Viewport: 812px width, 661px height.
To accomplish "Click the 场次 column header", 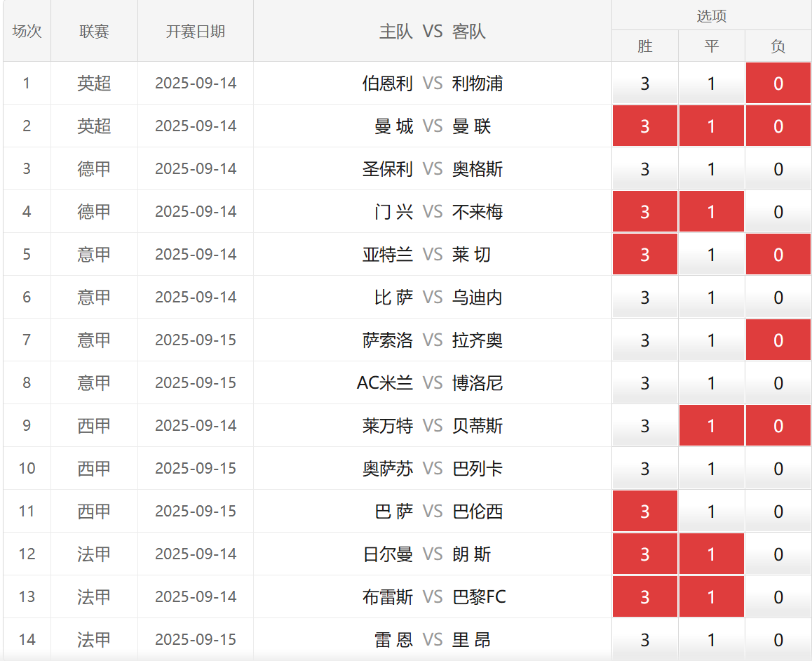I will click(x=27, y=31).
